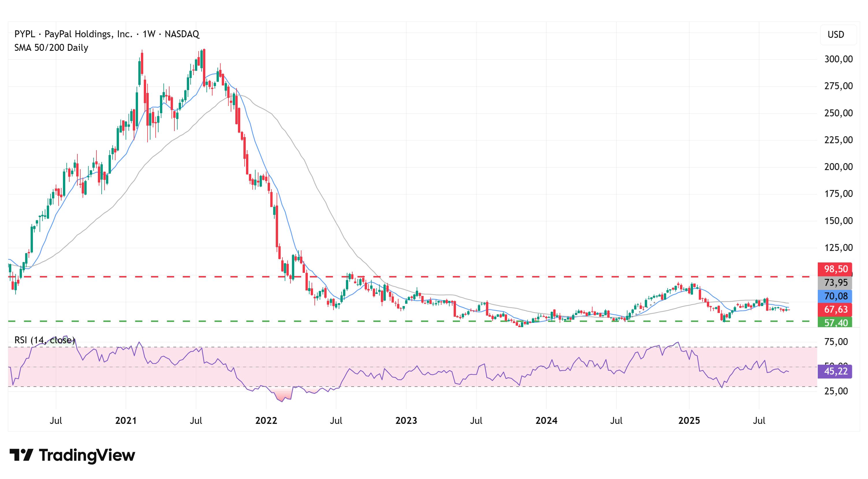
Task: Click the 175,00 price axis value
Action: (x=838, y=194)
